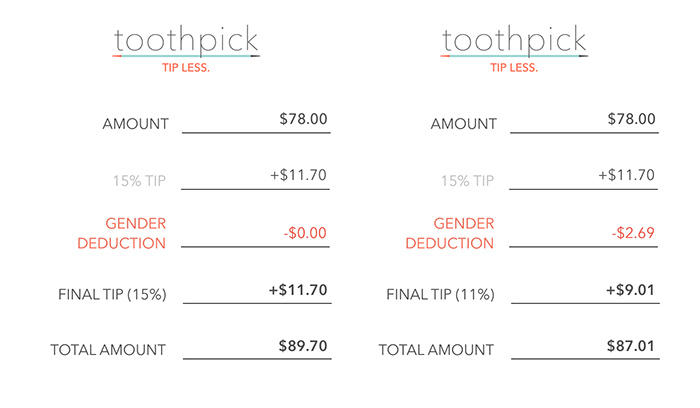Click the right TOTAL AMOUNT label

pyautogui.click(x=436, y=350)
